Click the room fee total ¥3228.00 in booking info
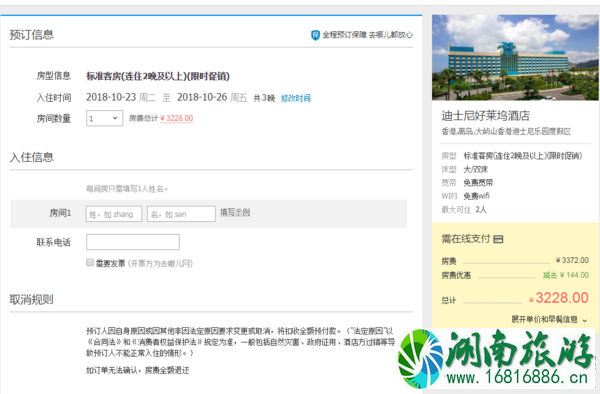This screenshot has height=394, width=600. [x=176, y=118]
